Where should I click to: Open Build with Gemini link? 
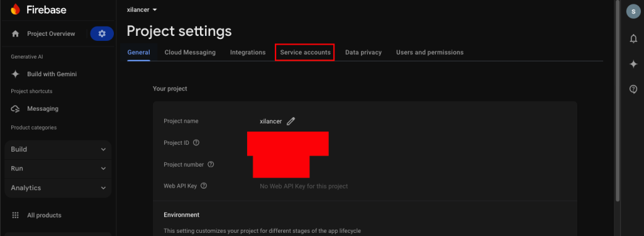tap(52, 74)
